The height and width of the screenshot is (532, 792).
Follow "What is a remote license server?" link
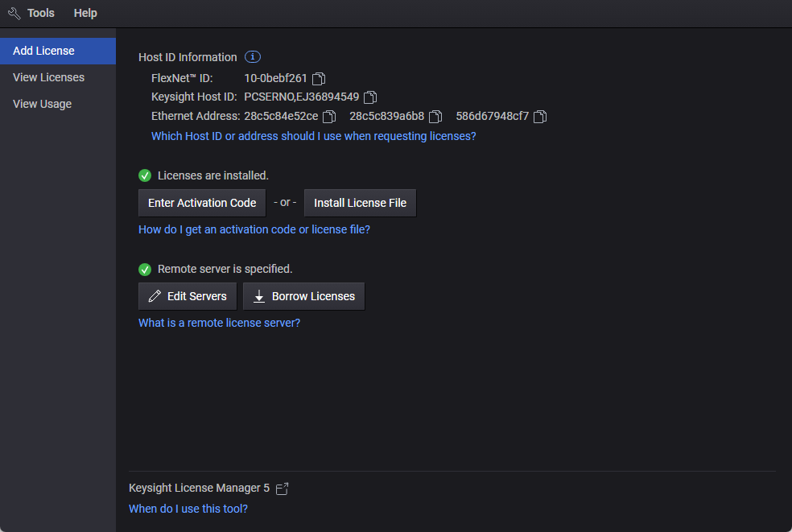(219, 323)
